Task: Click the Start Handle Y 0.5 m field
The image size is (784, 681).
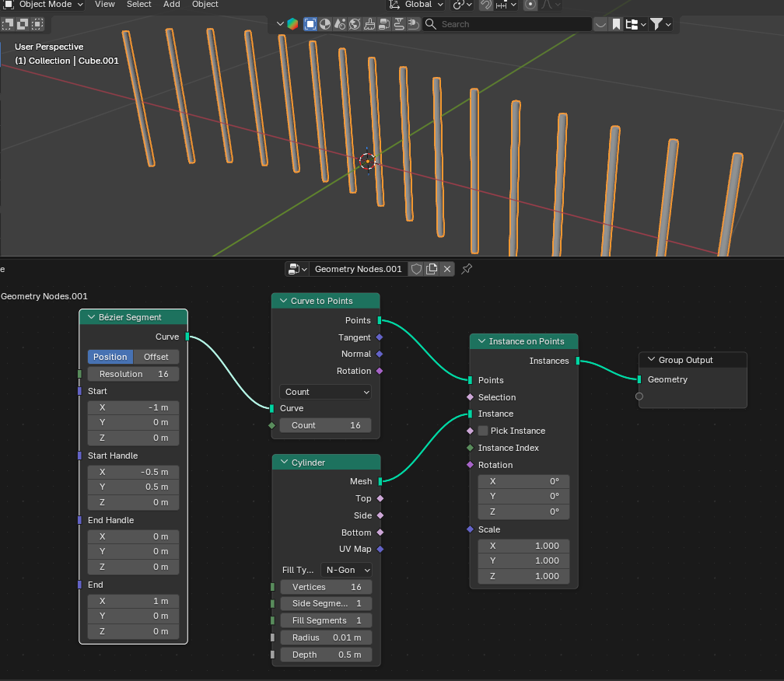Action: (134, 487)
